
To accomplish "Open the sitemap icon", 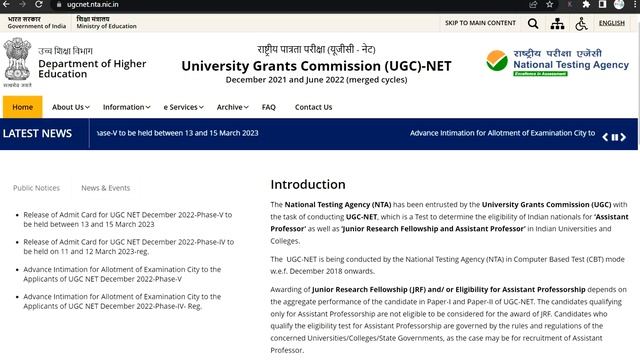I will [x=557, y=24].
